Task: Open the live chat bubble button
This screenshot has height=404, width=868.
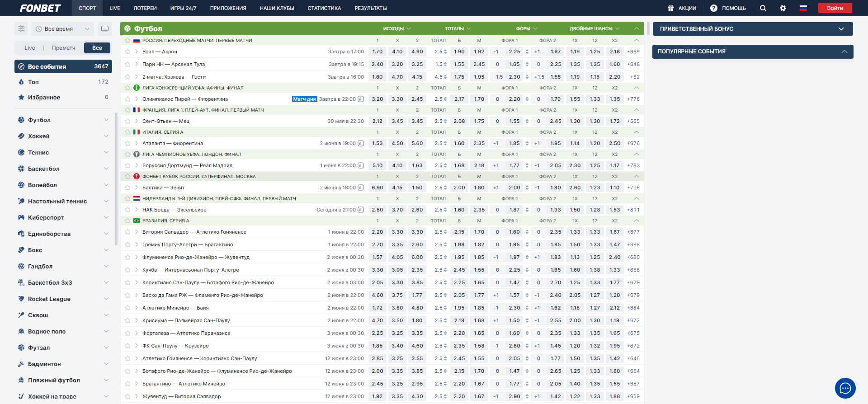Action: point(845,388)
